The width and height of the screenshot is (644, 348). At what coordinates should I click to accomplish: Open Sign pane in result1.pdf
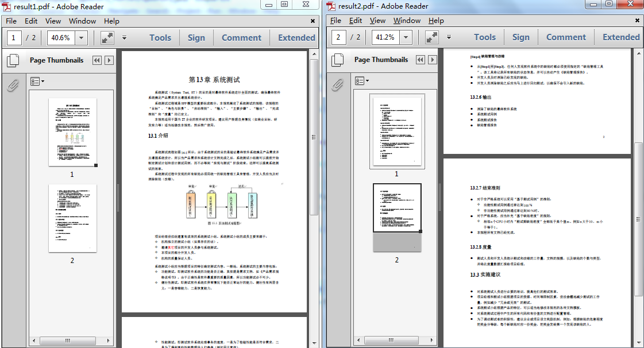tap(196, 38)
